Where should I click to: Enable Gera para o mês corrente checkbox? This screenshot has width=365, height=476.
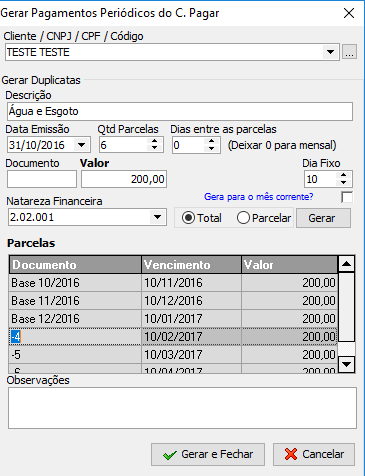click(347, 197)
